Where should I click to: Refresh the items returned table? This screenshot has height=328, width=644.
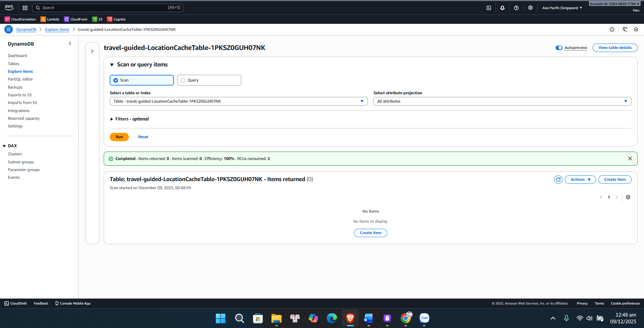[x=558, y=179]
